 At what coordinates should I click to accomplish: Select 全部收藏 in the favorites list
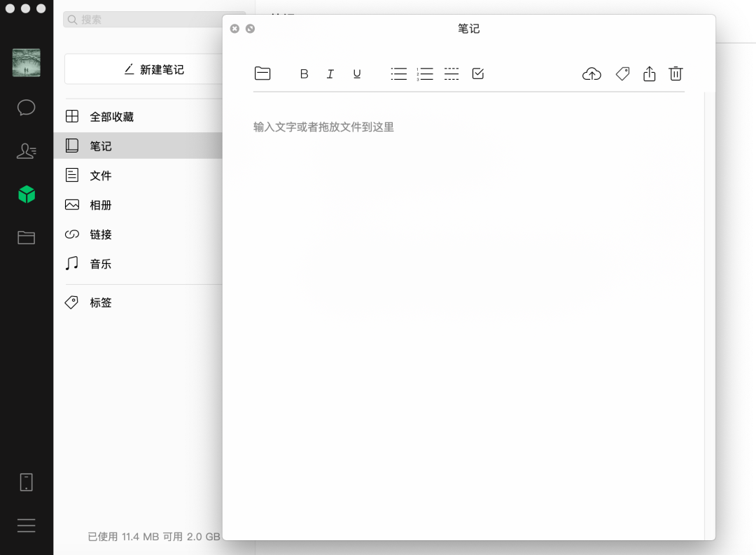[138, 117]
